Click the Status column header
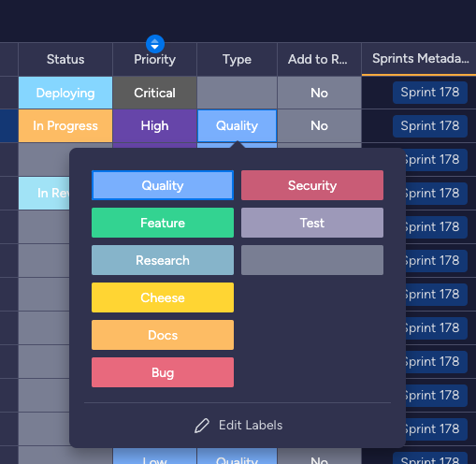Screen dimensions: 476x464 [x=65, y=59]
